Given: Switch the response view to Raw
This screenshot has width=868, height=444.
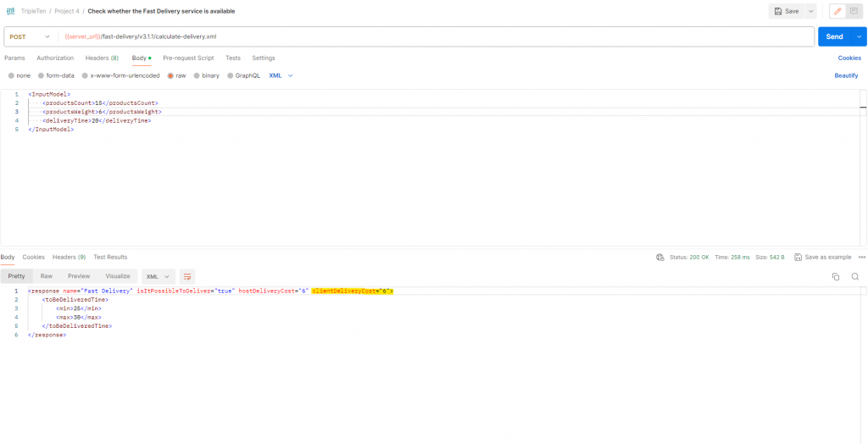Looking at the screenshot, I should [x=47, y=276].
